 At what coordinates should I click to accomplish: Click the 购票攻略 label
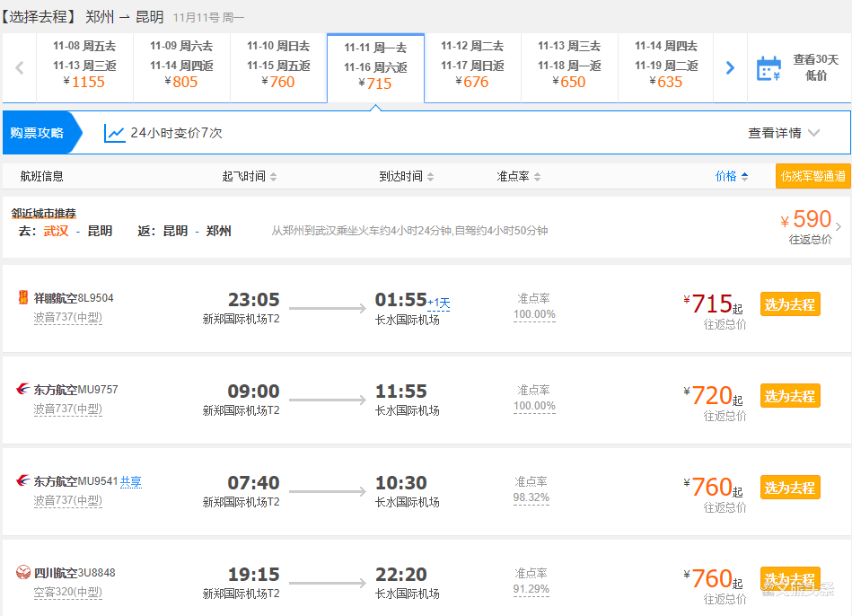pos(37,133)
